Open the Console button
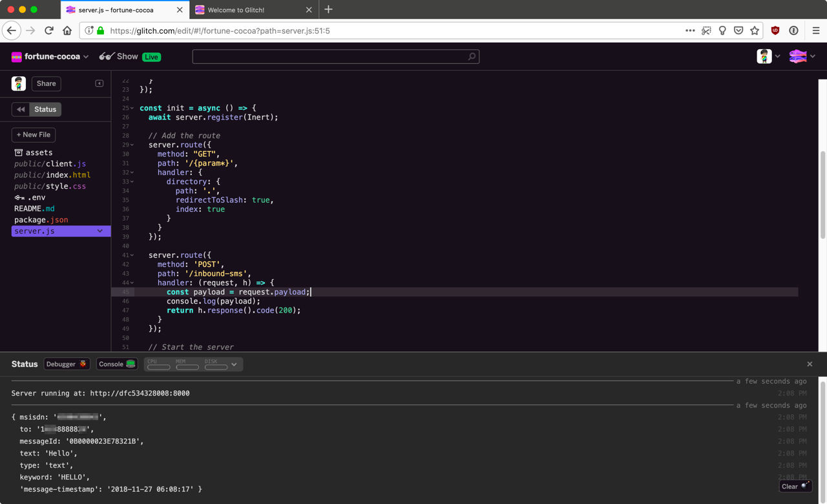This screenshot has width=827, height=504. 117,364
